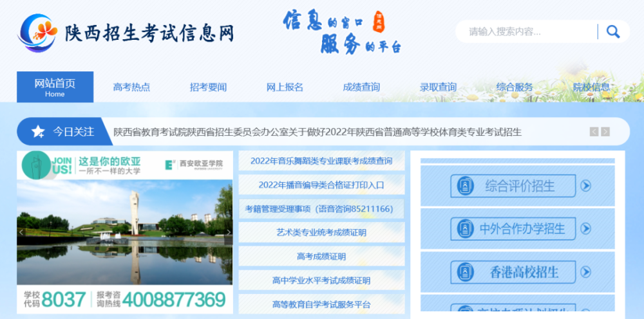The width and height of the screenshot is (644, 319).
Task: Open the 网站首页 Home tab
Action: click(55, 87)
